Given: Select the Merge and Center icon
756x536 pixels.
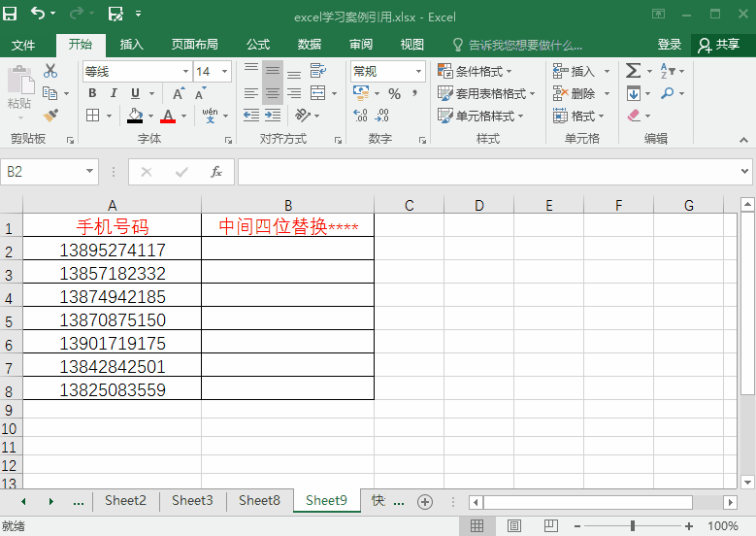Looking at the screenshot, I should click(x=317, y=93).
